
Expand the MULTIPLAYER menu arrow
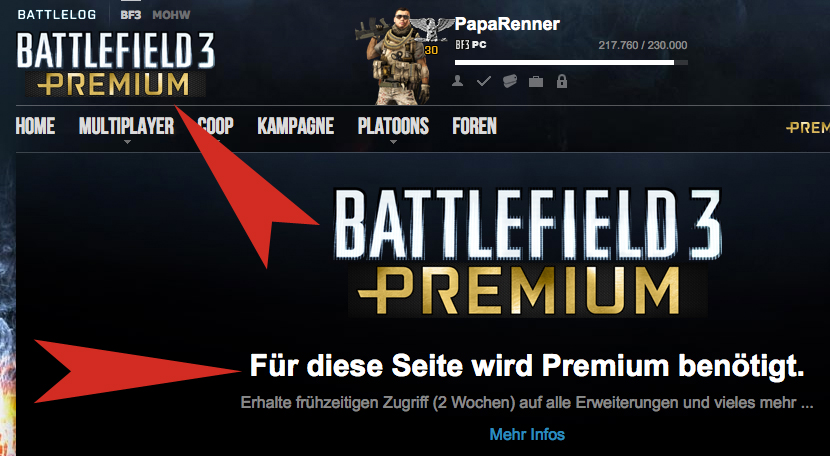pos(127,142)
